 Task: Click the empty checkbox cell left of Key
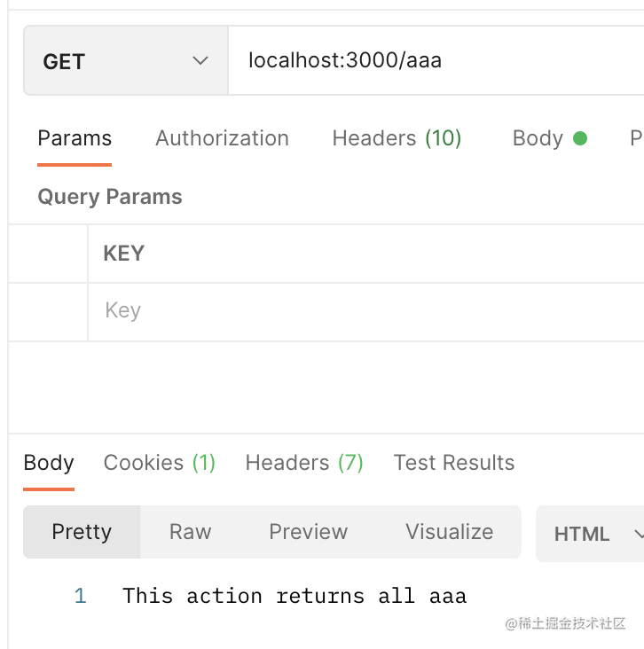48,311
